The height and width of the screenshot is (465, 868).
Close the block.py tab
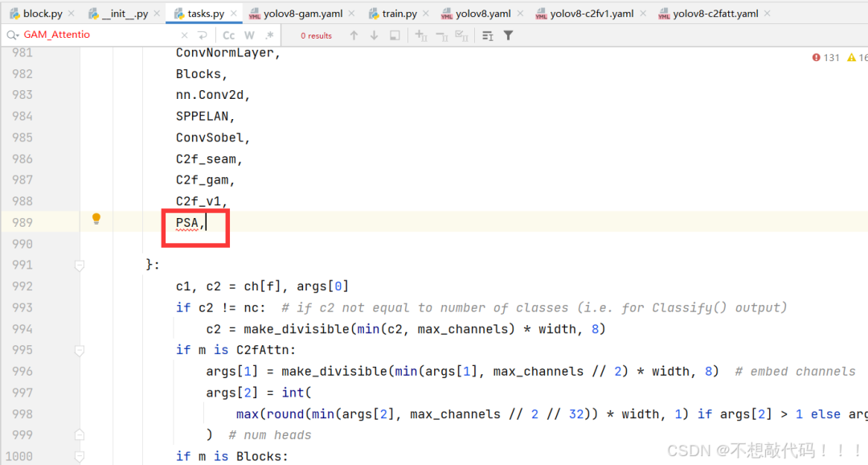[x=72, y=14]
